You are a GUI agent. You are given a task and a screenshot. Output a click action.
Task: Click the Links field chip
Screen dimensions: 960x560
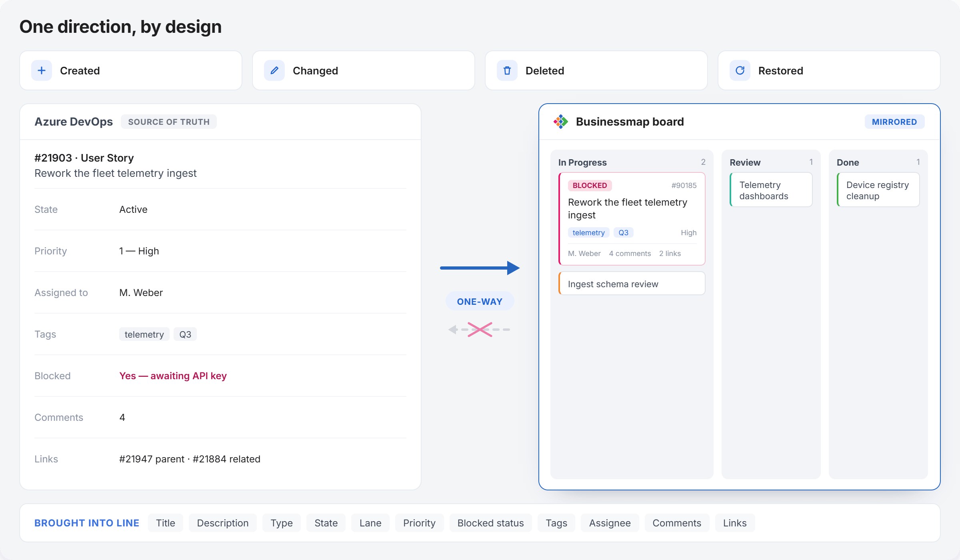click(x=735, y=523)
